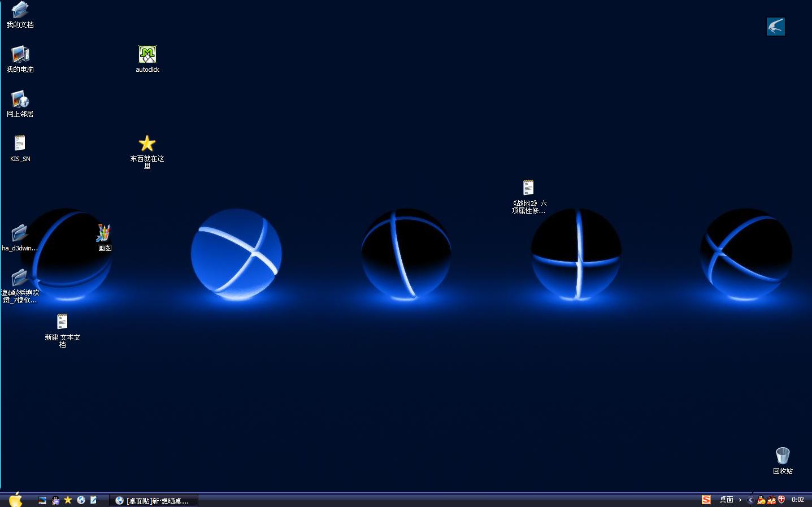
Task: Click the star icon in the quick launch
Action: (68, 500)
